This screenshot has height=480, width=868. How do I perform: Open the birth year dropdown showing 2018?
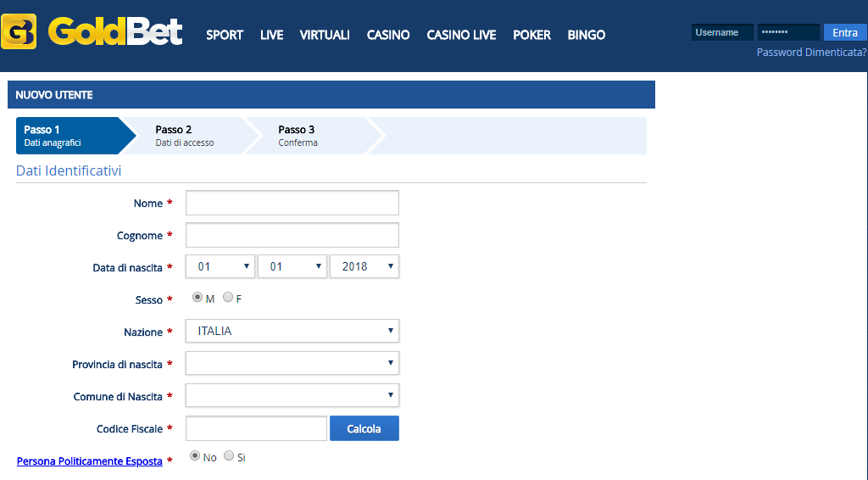[364, 266]
